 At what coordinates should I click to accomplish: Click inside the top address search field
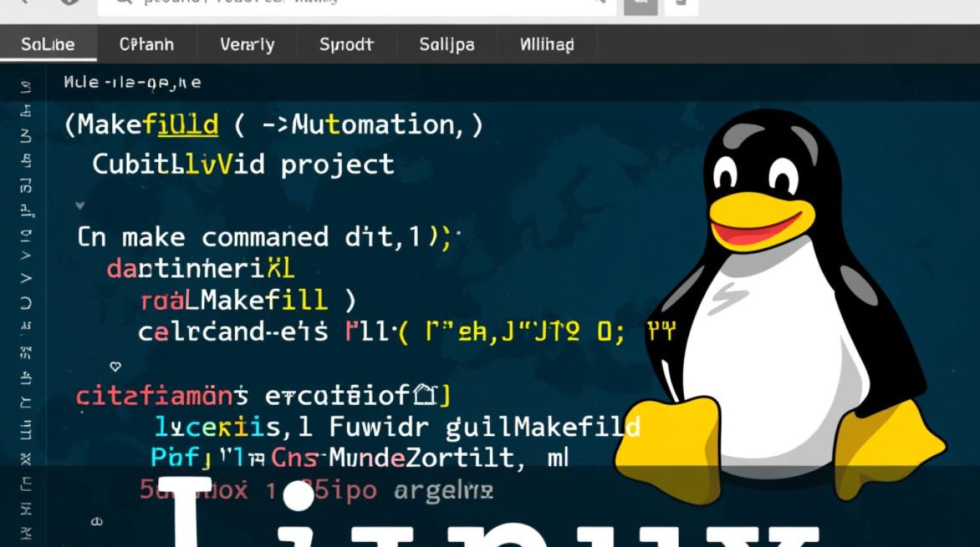[350, 3]
